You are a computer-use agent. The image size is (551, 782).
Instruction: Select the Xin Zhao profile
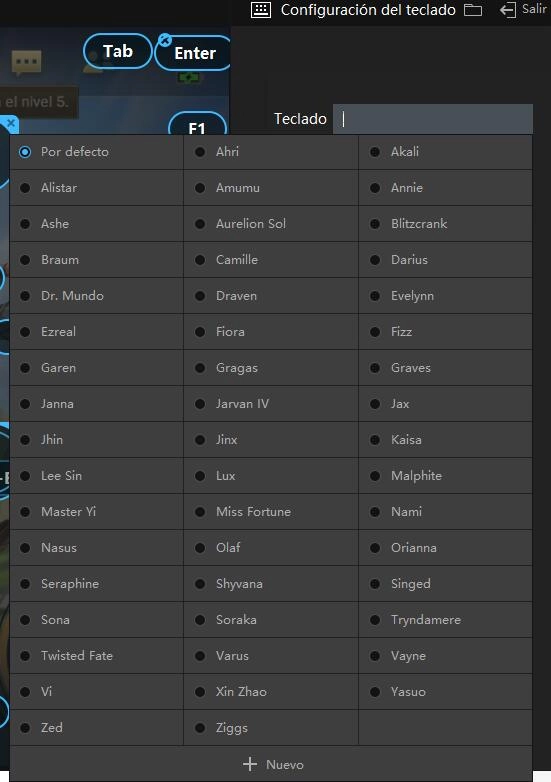point(271,692)
